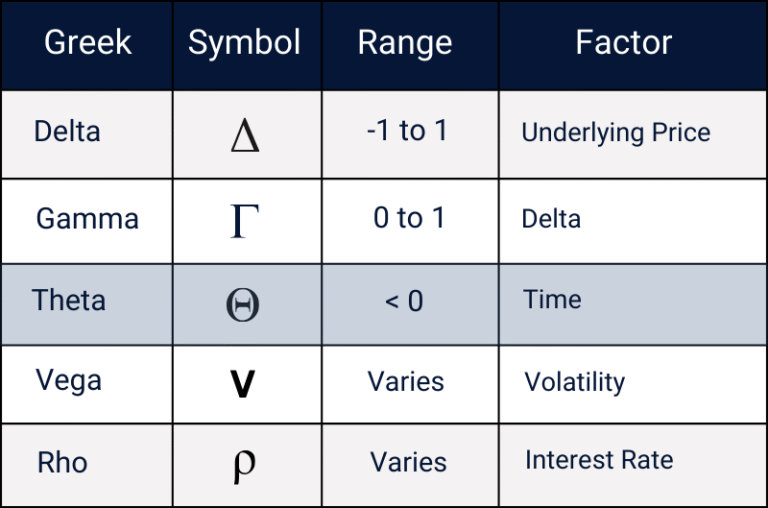
Task: Click the Underlying Price factor cell
Action: (x=616, y=133)
